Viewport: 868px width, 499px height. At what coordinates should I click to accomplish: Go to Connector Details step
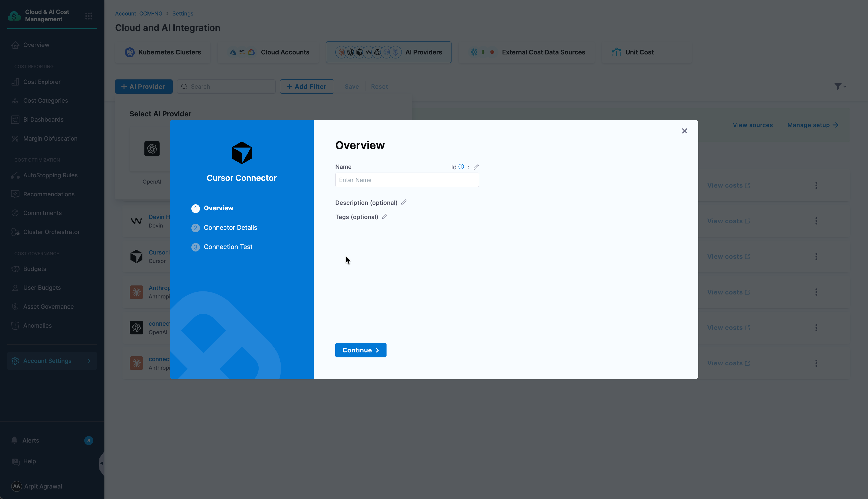pyautogui.click(x=224, y=228)
